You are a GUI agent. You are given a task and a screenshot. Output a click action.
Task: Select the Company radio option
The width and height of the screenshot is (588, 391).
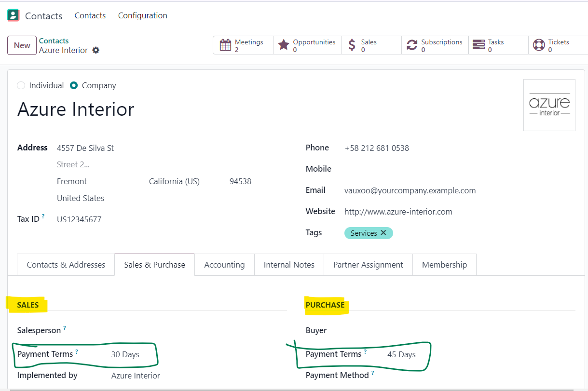click(74, 85)
